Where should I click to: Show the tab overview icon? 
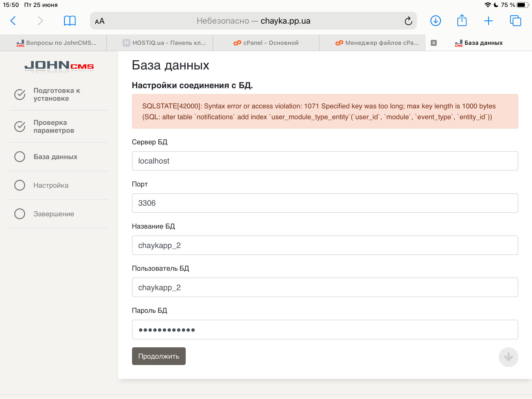click(515, 21)
